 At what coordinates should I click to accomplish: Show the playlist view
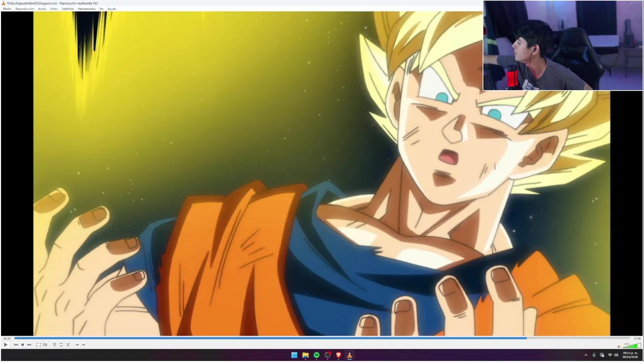pyautogui.click(x=54, y=344)
